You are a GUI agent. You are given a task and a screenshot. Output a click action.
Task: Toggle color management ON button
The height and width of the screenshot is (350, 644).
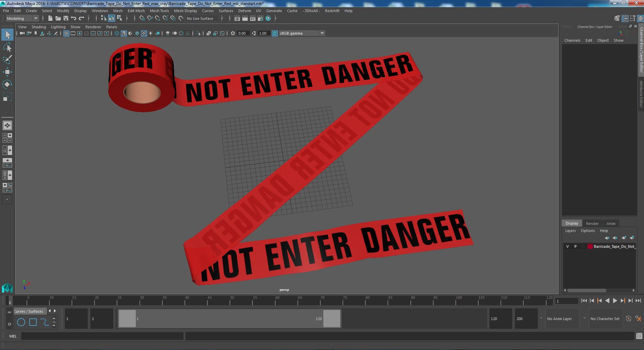coord(275,33)
